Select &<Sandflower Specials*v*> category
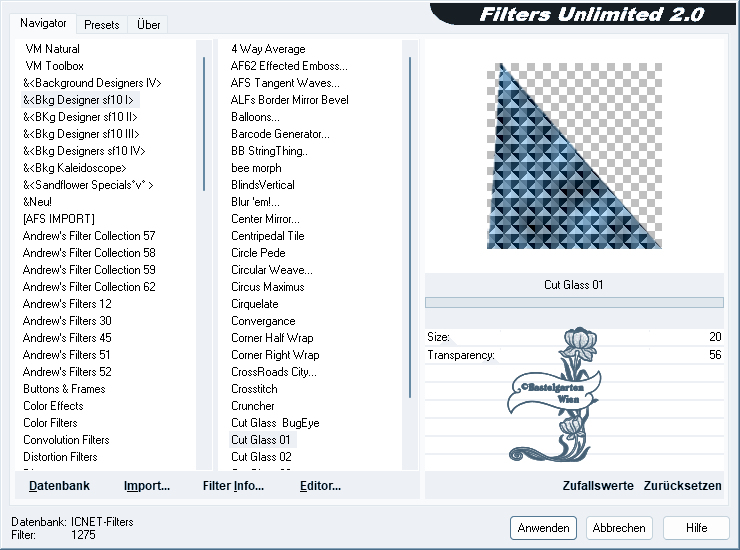The height and width of the screenshot is (550, 740). coord(88,185)
